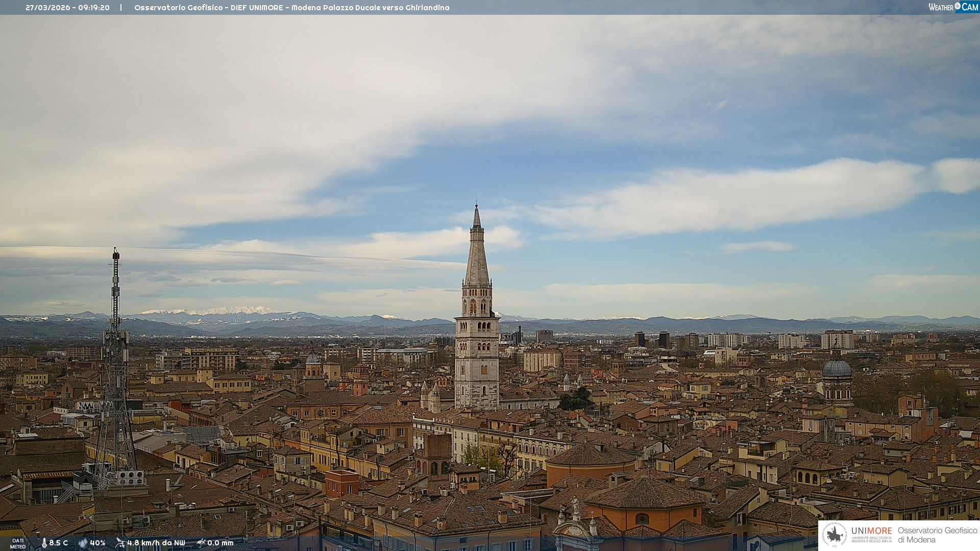
Task: Click the 0.0 mm rainfall value
Action: coord(220,543)
